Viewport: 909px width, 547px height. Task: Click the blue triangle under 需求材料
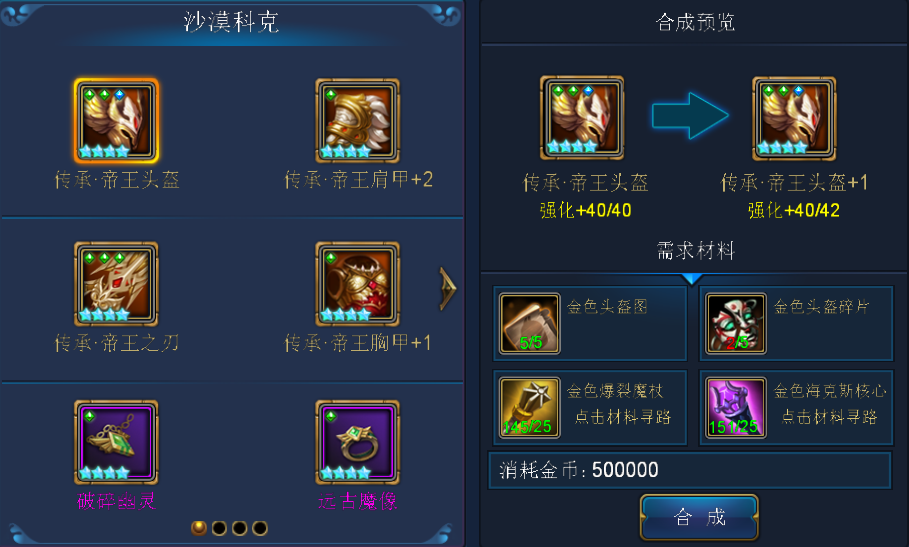(692, 279)
